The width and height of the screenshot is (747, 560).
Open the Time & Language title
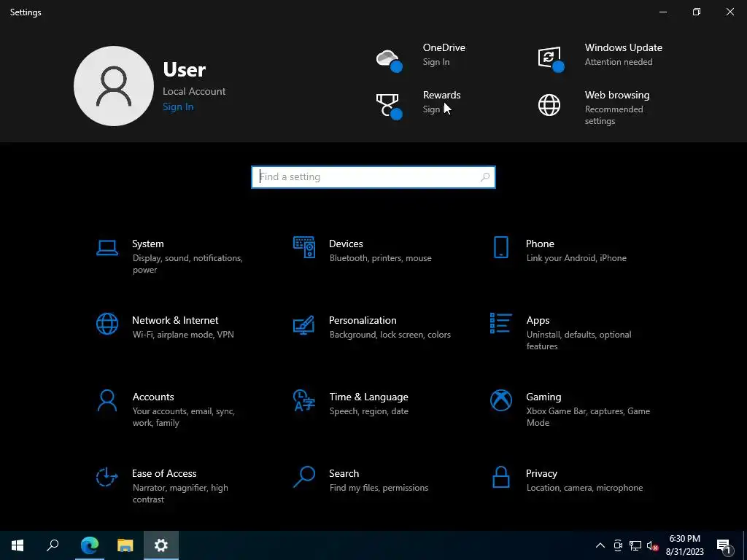(x=368, y=397)
